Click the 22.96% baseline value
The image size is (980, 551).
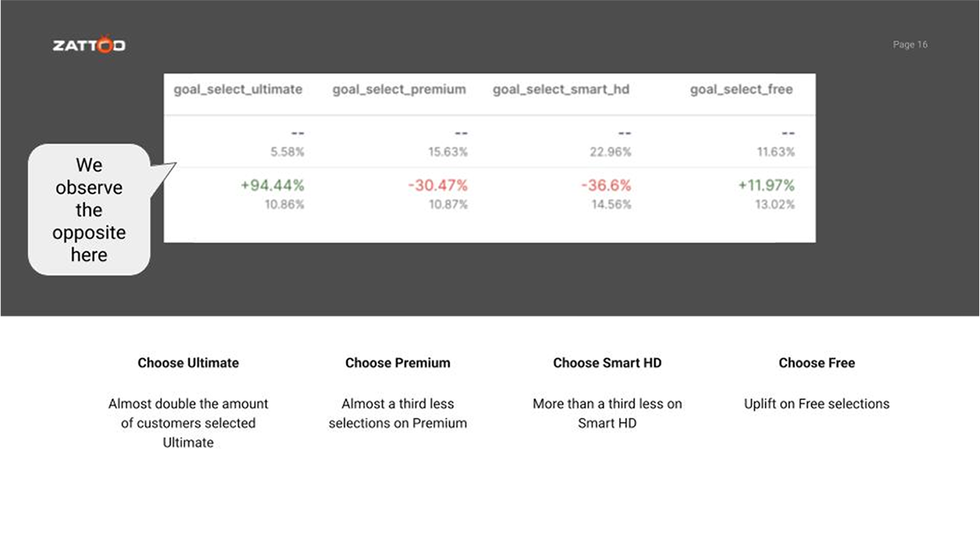pos(610,152)
